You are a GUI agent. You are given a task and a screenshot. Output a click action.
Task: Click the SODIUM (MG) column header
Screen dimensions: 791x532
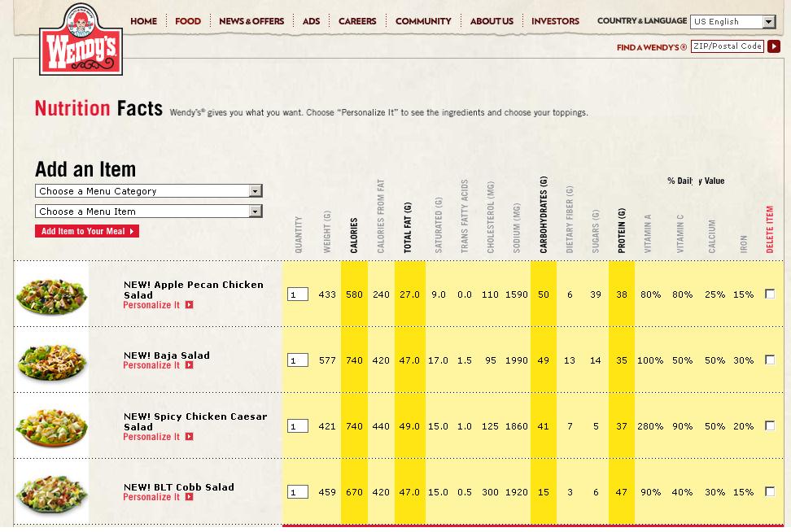[x=517, y=228]
